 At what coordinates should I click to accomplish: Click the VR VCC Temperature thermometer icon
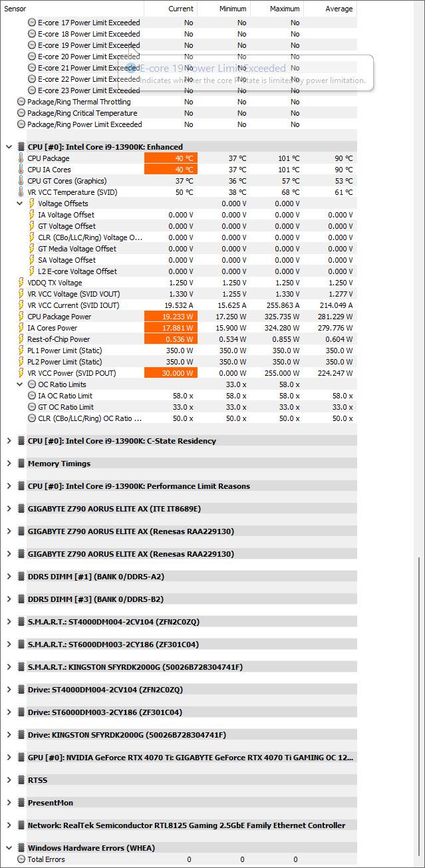point(21,192)
